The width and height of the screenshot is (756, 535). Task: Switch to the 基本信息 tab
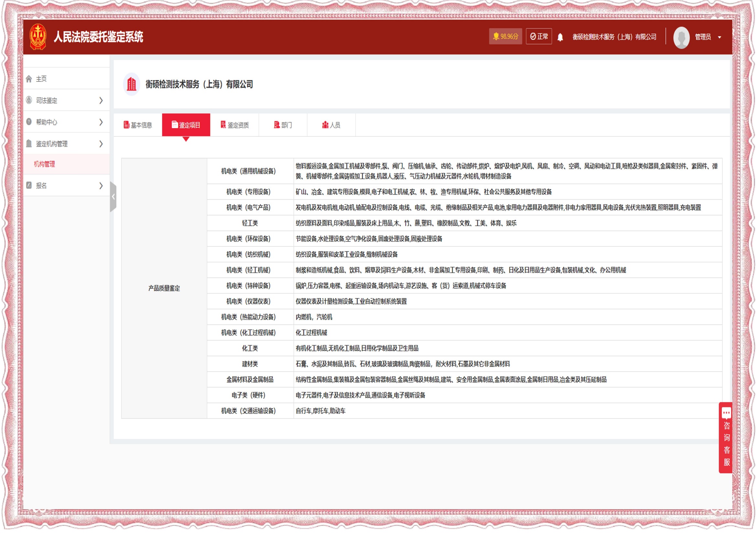138,125
